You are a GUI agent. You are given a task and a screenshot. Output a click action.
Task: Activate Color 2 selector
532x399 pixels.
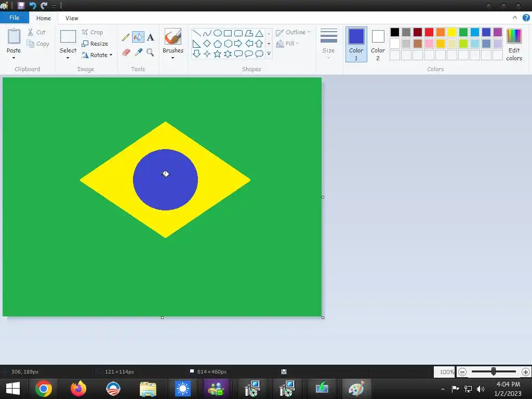point(378,45)
